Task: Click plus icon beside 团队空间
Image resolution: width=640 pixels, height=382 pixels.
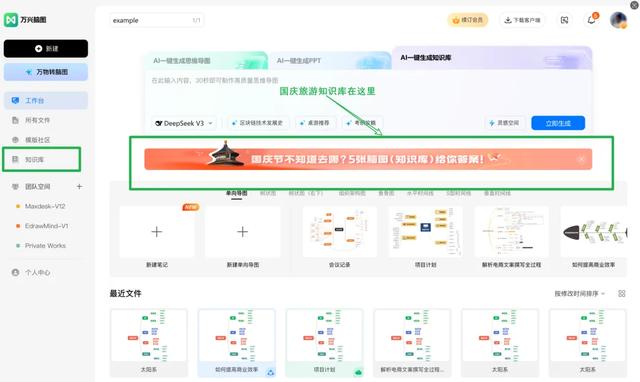Action: tap(80, 187)
